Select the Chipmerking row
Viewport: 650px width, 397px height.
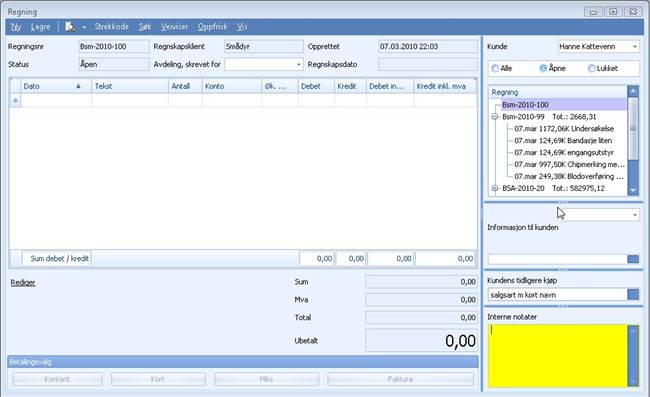569,165
